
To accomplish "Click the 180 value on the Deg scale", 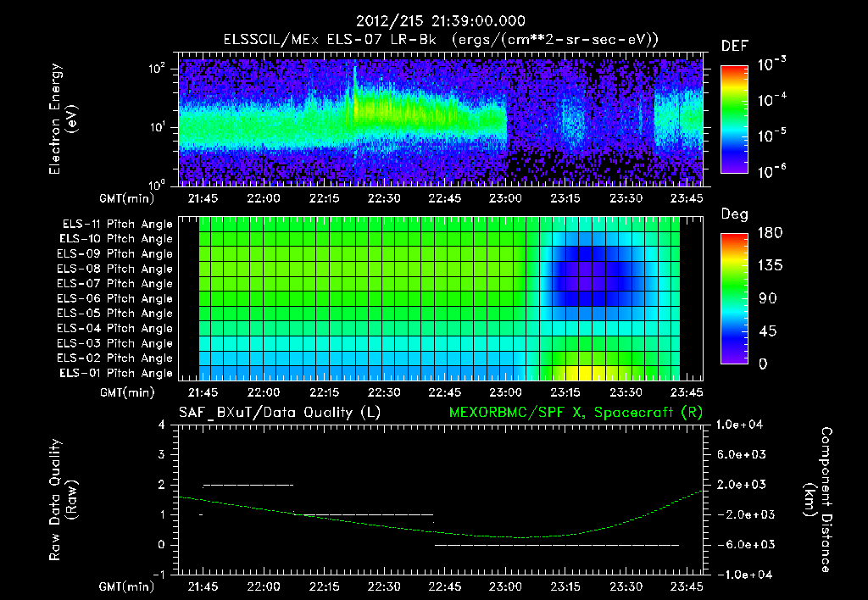I will tap(770, 233).
